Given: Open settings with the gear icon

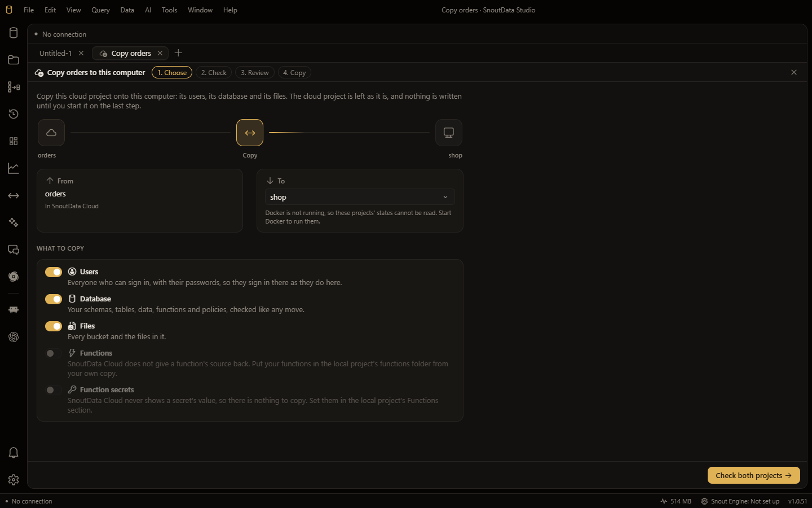Looking at the screenshot, I should point(14,480).
